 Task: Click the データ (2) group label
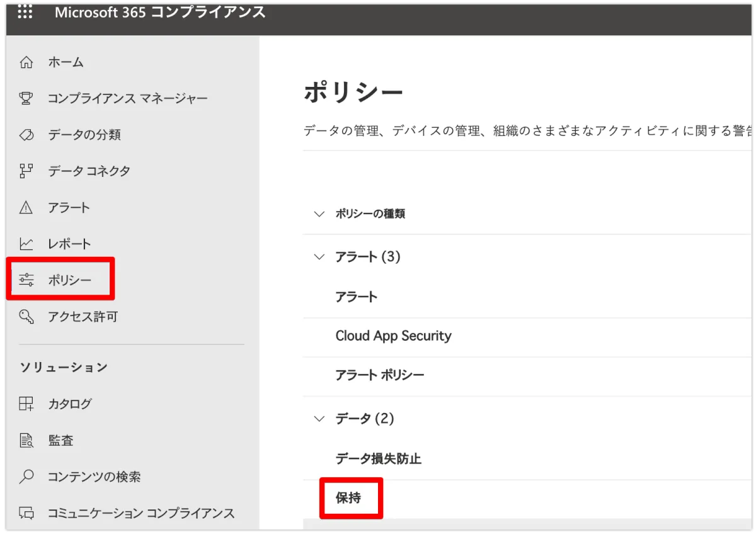click(365, 419)
